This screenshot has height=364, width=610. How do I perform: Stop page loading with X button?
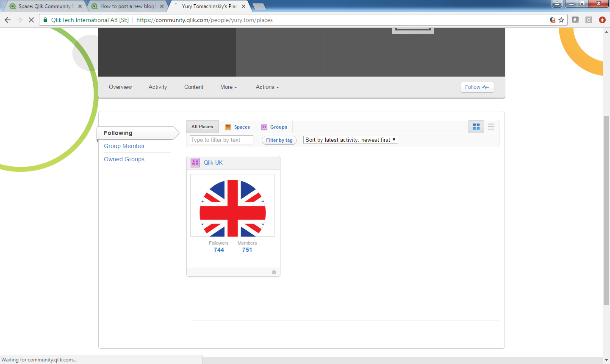(x=31, y=20)
